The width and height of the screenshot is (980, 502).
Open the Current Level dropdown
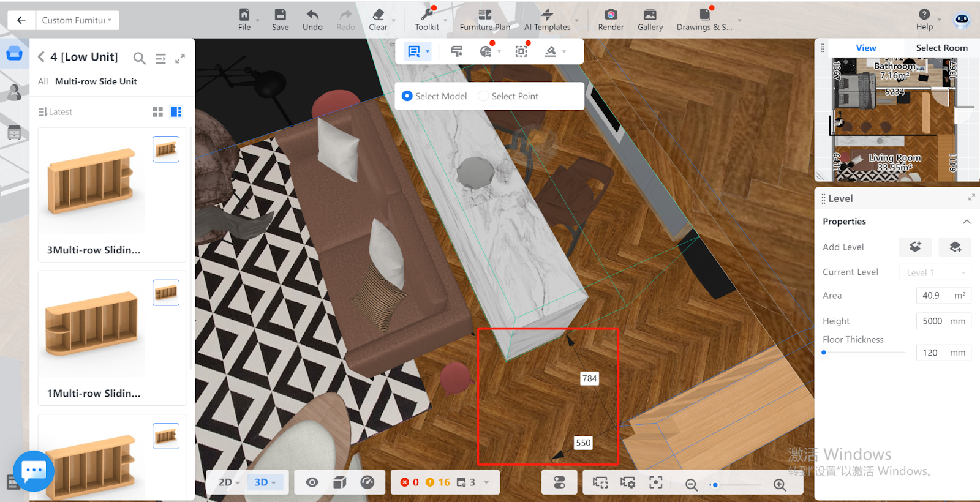coord(935,272)
